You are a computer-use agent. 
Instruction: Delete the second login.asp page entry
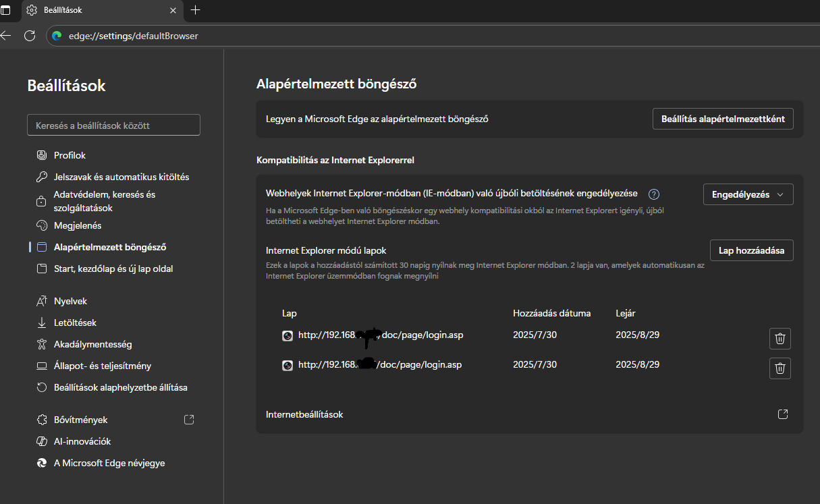780,368
